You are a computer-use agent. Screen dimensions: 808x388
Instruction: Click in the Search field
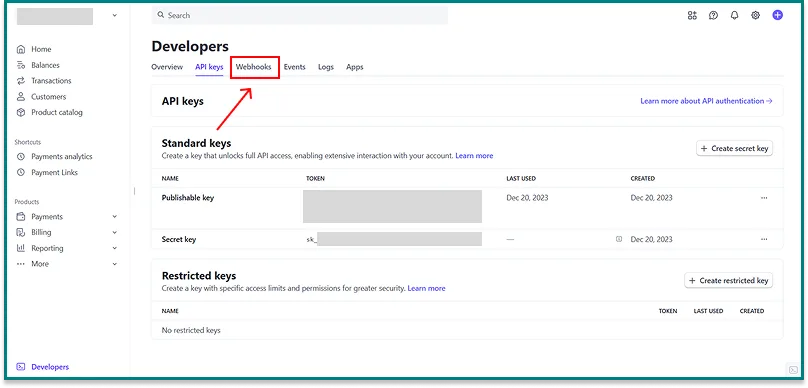(x=299, y=15)
